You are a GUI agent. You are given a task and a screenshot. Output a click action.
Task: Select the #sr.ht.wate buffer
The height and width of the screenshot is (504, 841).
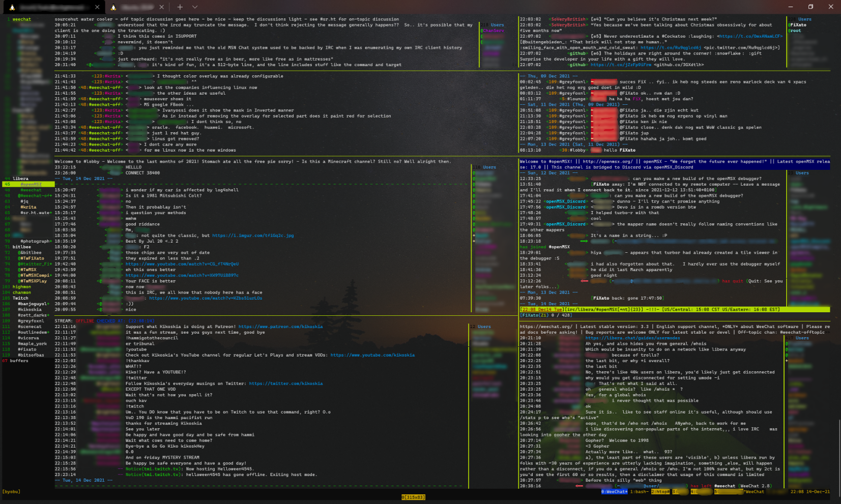36,213
